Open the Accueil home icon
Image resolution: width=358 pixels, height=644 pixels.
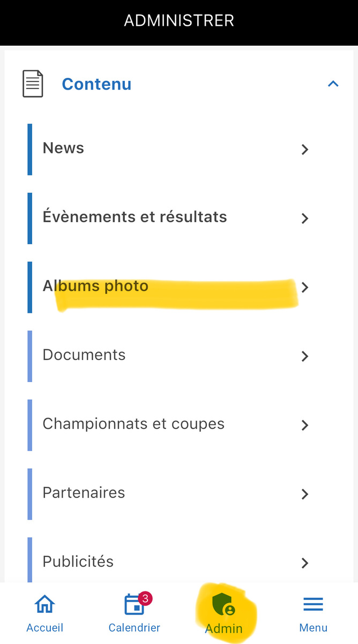coord(44,605)
